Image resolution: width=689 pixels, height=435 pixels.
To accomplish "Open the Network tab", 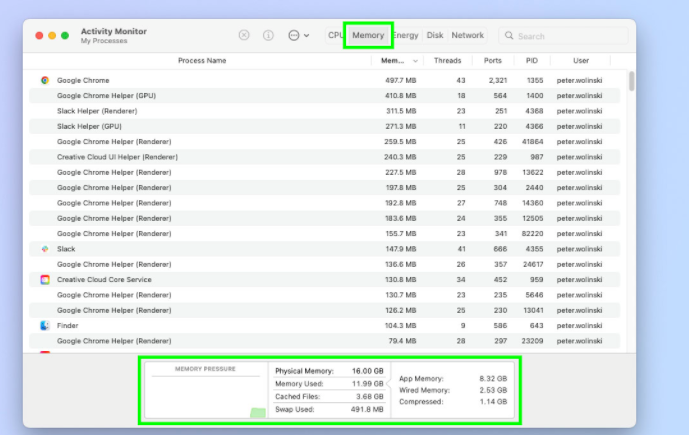I will [467, 35].
